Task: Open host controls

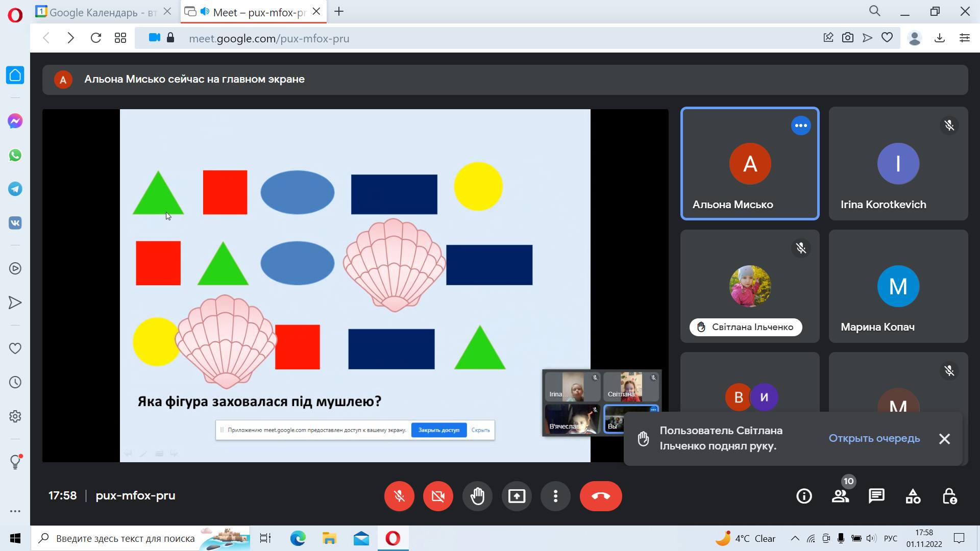Action: [x=949, y=496]
